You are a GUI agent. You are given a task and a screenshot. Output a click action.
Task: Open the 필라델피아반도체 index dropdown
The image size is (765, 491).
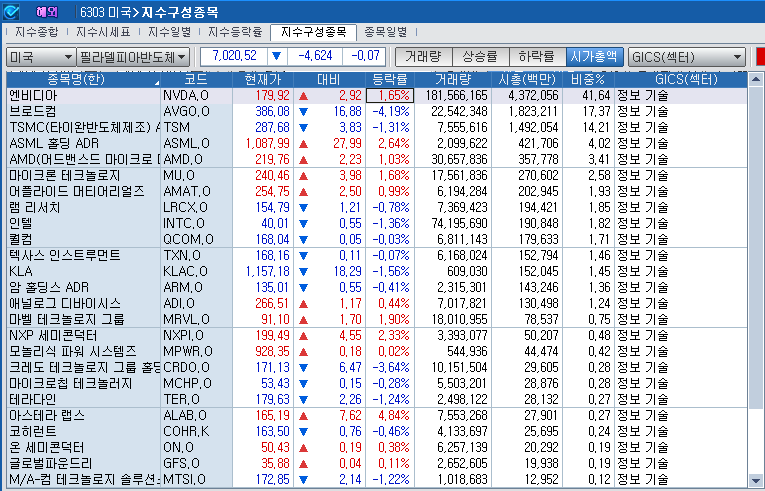pyautogui.click(x=133, y=57)
